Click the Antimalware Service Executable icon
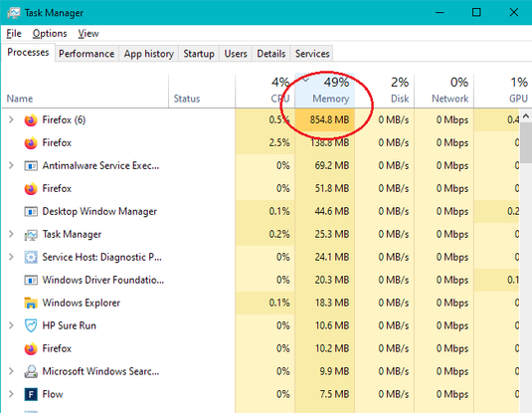The width and height of the screenshot is (532, 413). point(31,166)
